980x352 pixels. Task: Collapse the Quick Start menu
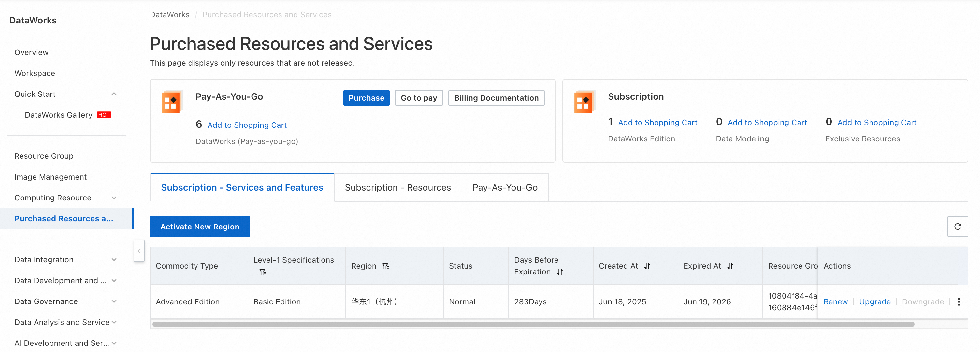click(x=114, y=94)
